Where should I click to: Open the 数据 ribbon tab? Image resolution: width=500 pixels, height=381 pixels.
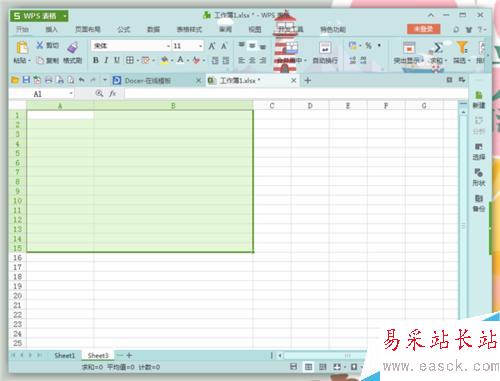[x=153, y=29]
